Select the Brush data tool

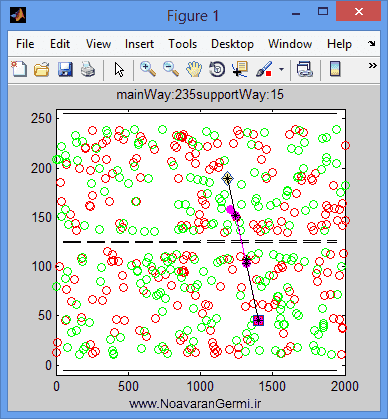pyautogui.click(x=264, y=69)
